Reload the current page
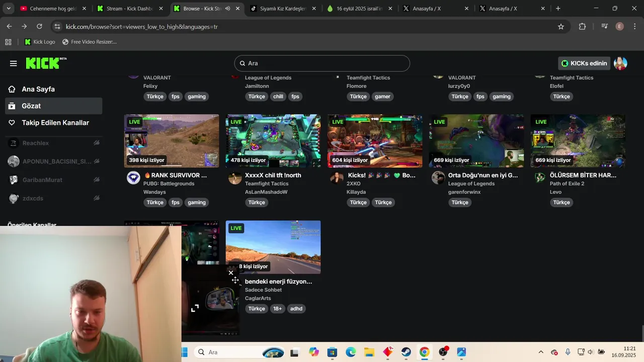Viewport: 644px width, 362px height. coord(39,27)
